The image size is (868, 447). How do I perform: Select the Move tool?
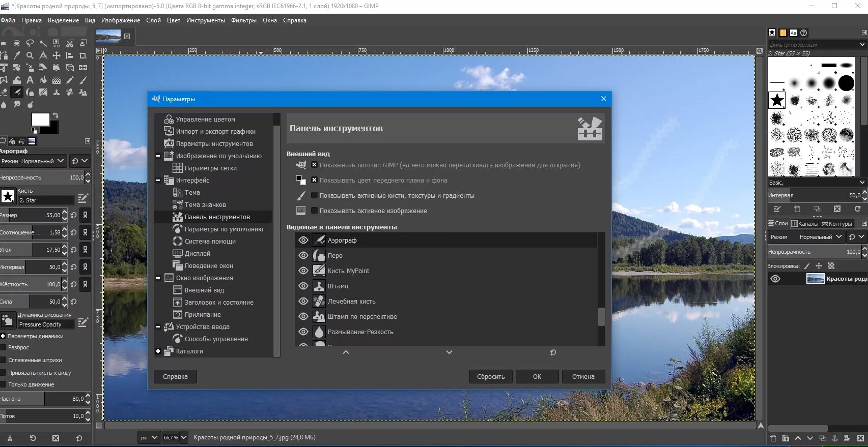coord(57,55)
